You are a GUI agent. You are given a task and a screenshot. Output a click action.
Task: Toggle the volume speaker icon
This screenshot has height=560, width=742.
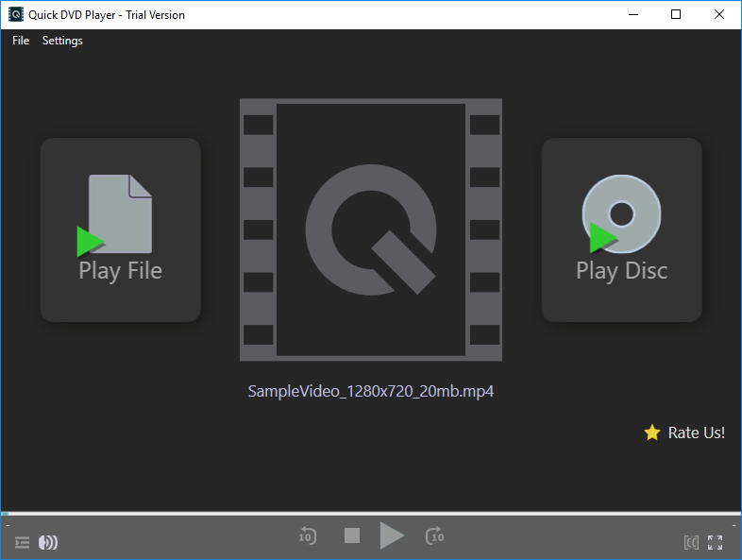[x=48, y=542]
